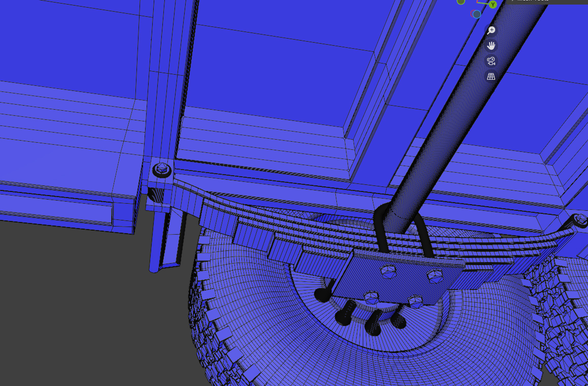Viewport: 588px width, 386px height.
Task: Click the bottom-left hex bolt on the mounting plate
Action: point(372,298)
